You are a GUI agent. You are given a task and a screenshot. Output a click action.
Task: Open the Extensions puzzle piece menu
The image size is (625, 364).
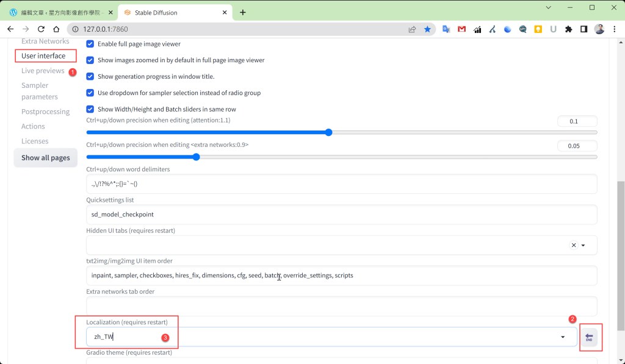coord(569,29)
